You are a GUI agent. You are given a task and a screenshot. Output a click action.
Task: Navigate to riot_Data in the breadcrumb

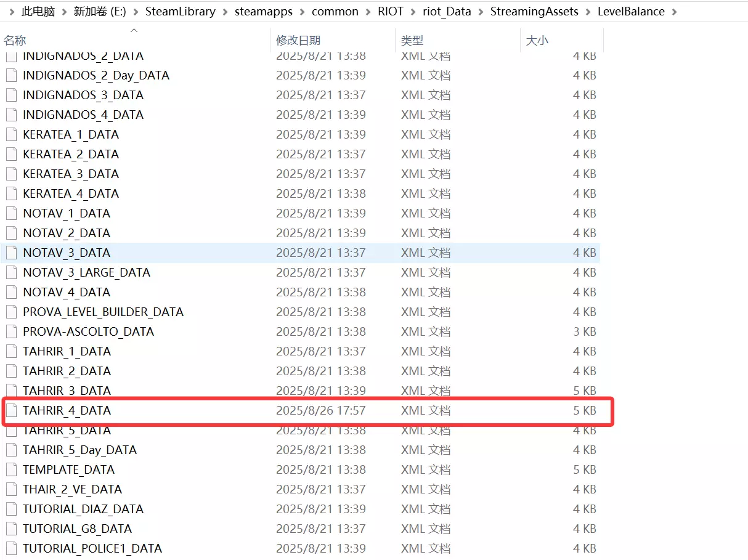[x=447, y=12]
